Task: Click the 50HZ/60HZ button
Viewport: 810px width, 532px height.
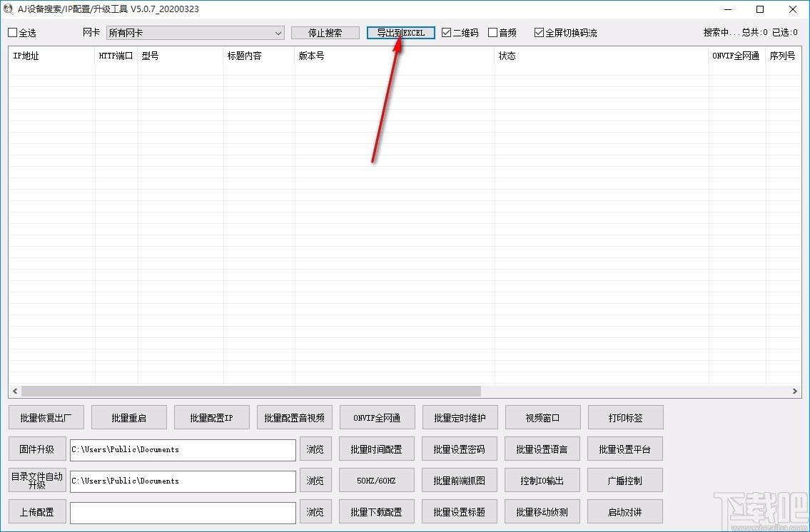Action: (377, 481)
